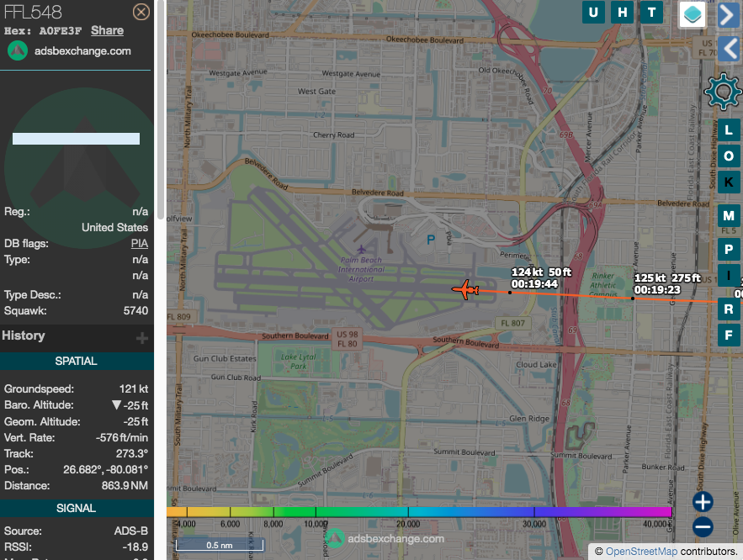Open the adsbexchange.com link in sidebar

click(x=82, y=51)
